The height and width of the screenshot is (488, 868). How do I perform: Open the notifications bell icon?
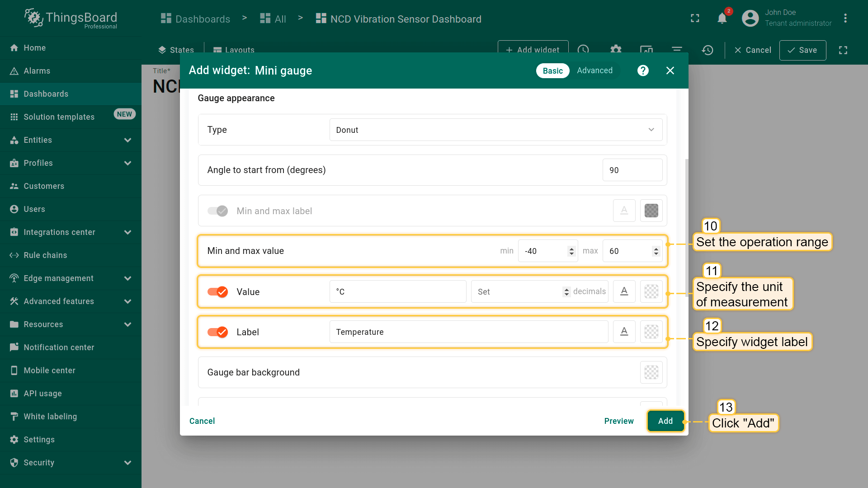click(722, 19)
